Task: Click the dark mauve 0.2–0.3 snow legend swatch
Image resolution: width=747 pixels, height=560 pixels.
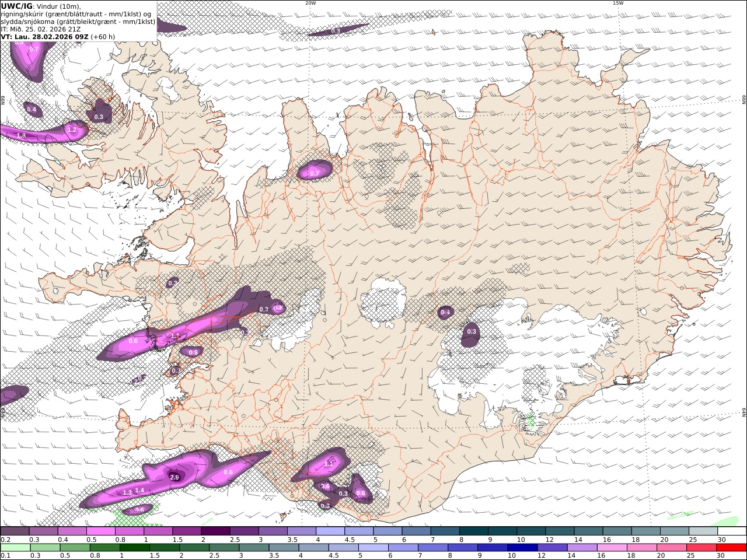Action: (15, 531)
